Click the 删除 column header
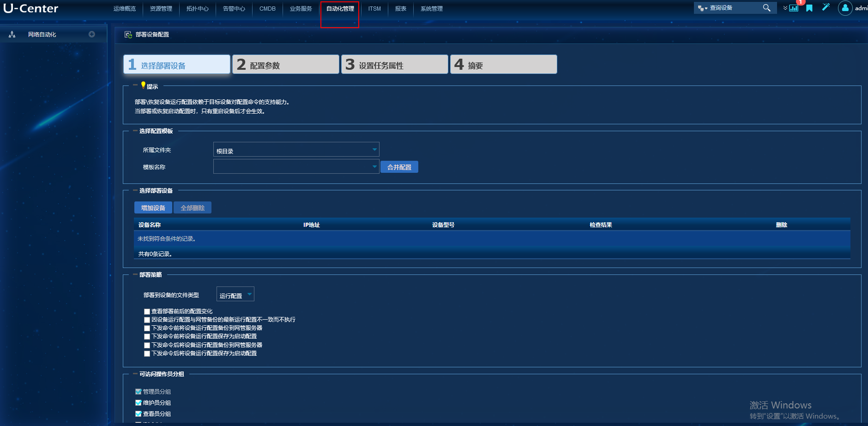This screenshot has width=868, height=426. pyautogui.click(x=782, y=225)
